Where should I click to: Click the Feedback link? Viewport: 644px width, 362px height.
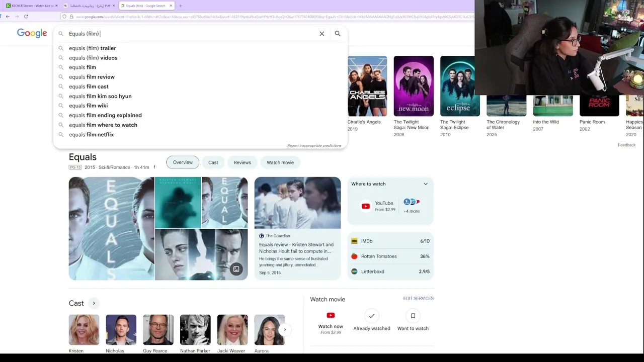(x=626, y=145)
